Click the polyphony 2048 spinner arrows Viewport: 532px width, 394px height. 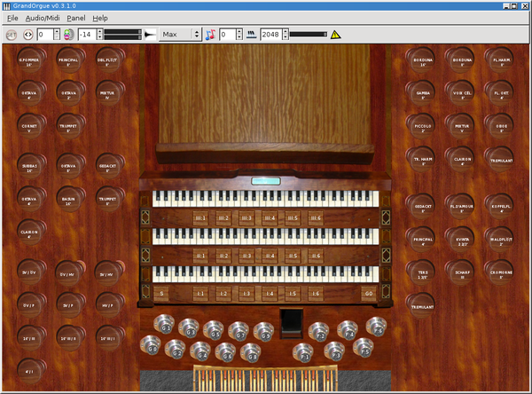(286, 35)
